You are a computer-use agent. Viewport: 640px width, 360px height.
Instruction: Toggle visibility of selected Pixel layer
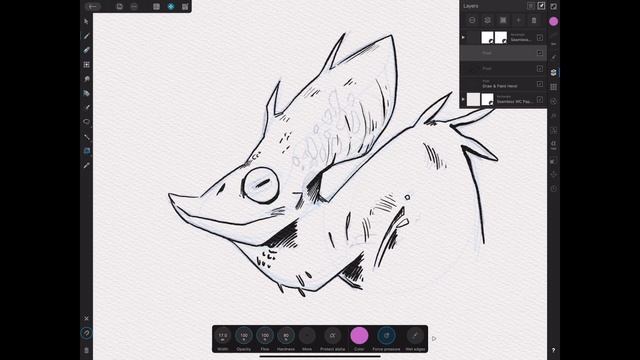pos(540,53)
